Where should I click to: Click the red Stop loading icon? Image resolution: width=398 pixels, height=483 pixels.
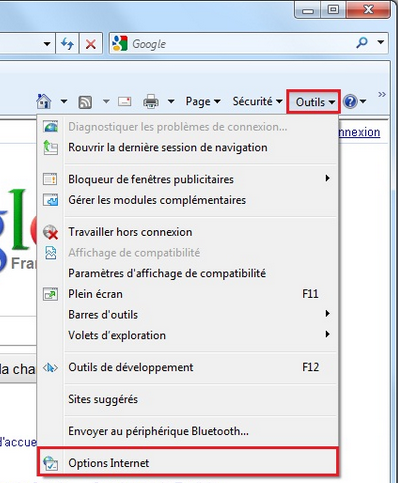click(x=91, y=44)
